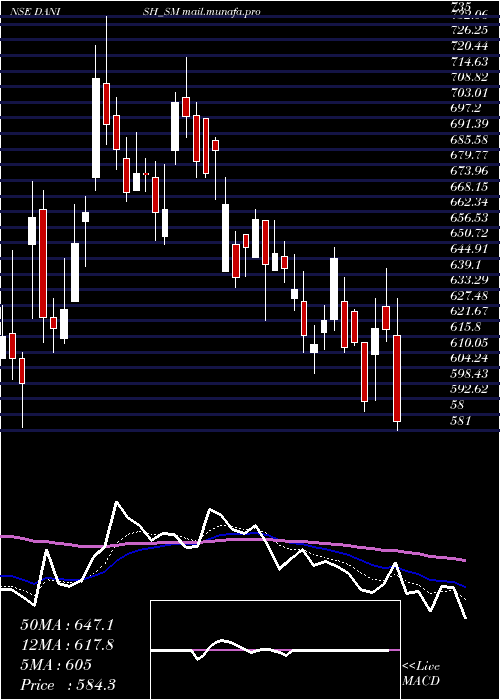Select the 633.29 price axis label
The height and width of the screenshot is (700, 500).
[x=471, y=280]
